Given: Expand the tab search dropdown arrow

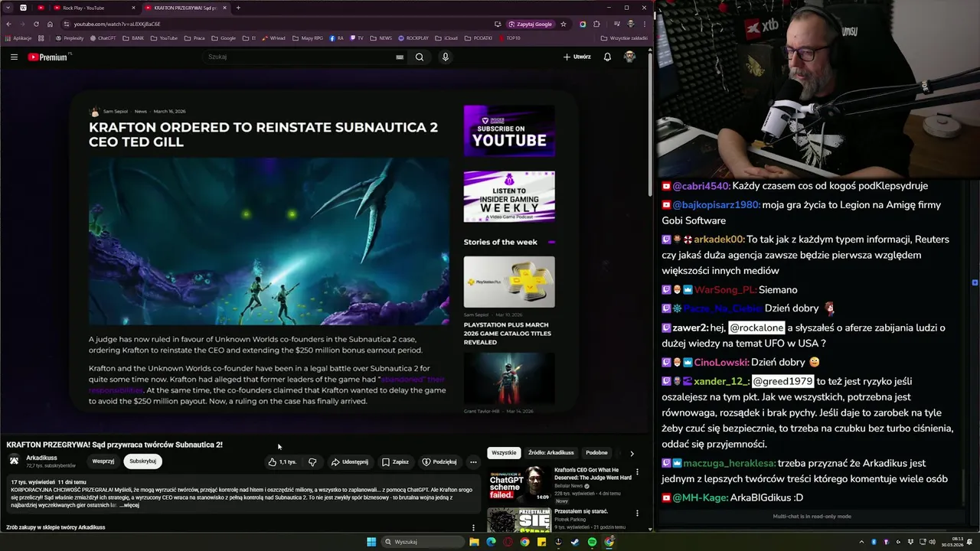Looking at the screenshot, I should point(9,8).
